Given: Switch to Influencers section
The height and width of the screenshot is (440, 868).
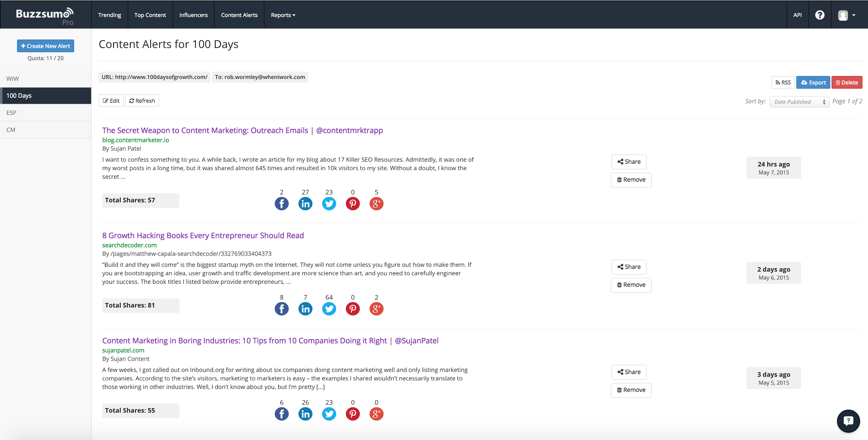Looking at the screenshot, I should (193, 15).
